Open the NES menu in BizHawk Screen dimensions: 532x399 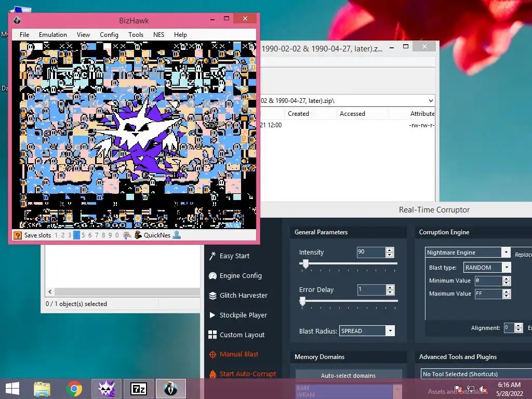point(158,35)
